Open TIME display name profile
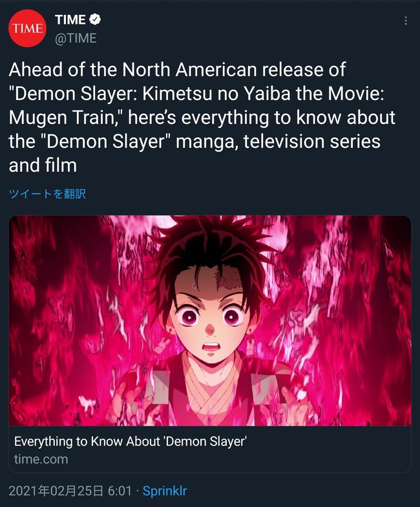420x507 pixels. click(x=70, y=20)
